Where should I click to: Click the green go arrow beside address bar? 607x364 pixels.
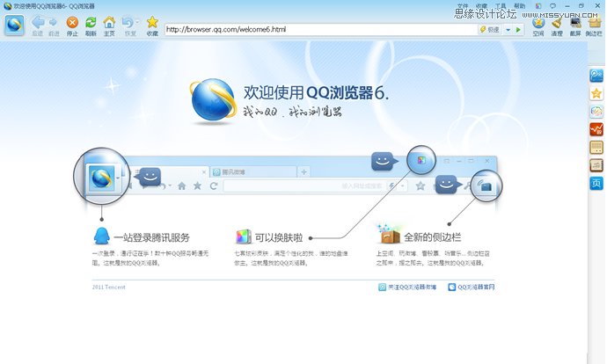518,29
